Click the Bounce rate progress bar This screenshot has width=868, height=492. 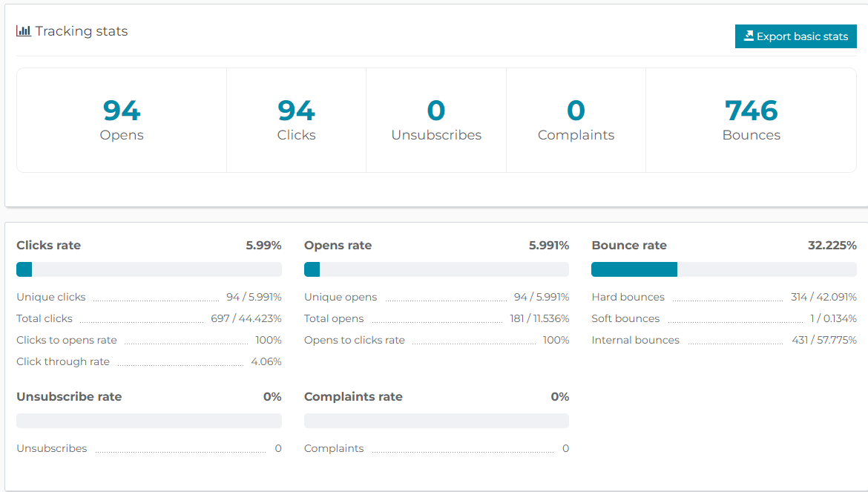click(x=724, y=269)
